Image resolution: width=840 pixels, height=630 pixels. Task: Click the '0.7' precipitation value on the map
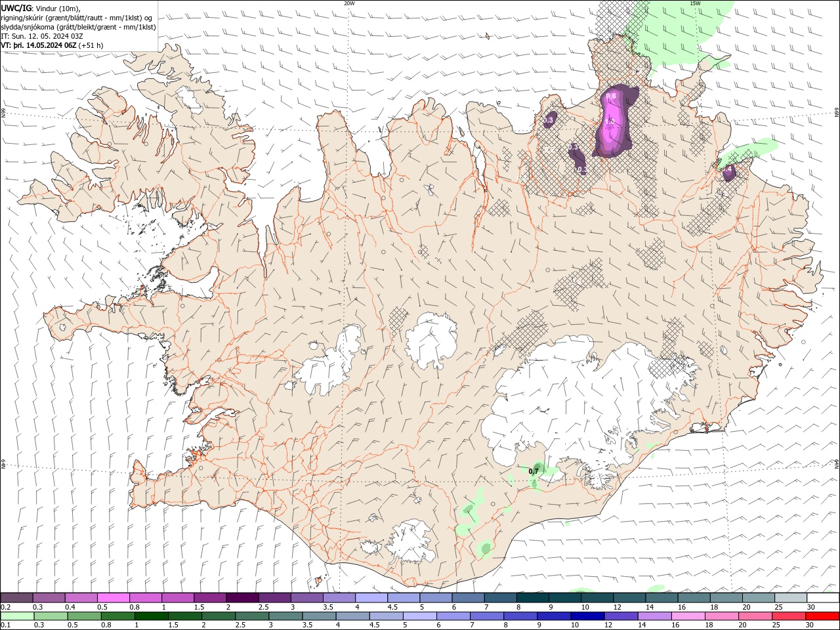pos(534,471)
